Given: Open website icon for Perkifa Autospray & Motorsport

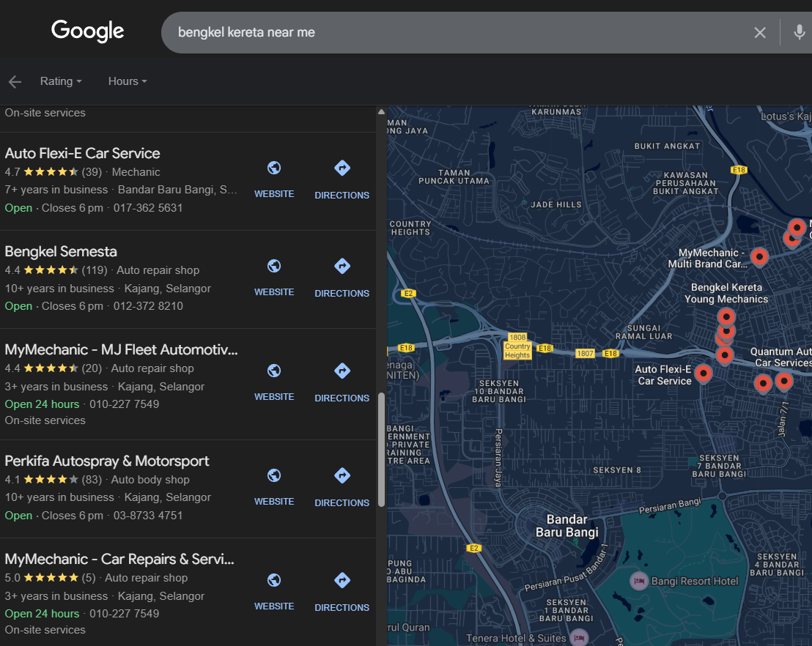Looking at the screenshot, I should pyautogui.click(x=274, y=475).
